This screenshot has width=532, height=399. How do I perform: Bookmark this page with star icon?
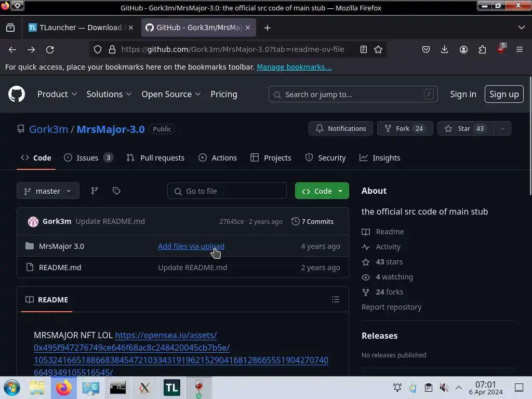(x=378, y=49)
